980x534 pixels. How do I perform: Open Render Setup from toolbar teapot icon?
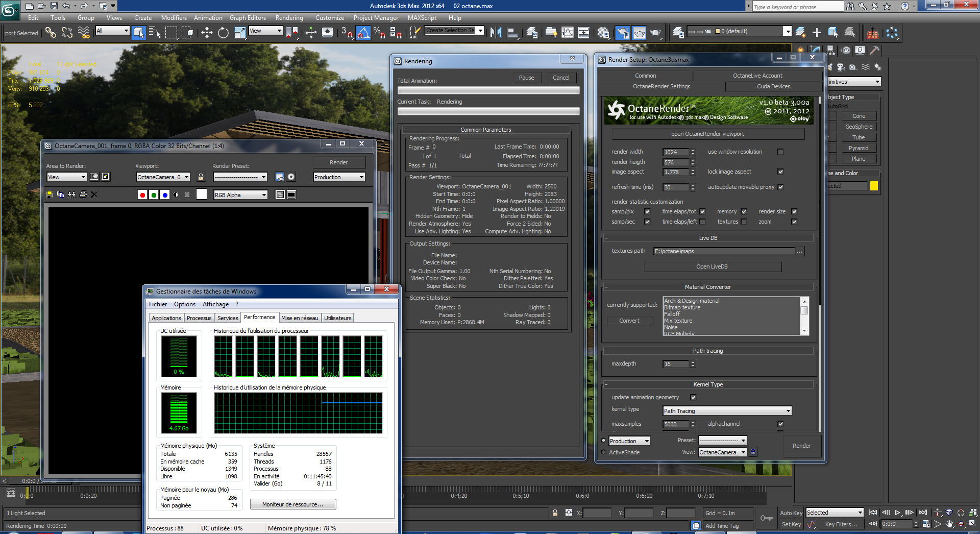(623, 33)
